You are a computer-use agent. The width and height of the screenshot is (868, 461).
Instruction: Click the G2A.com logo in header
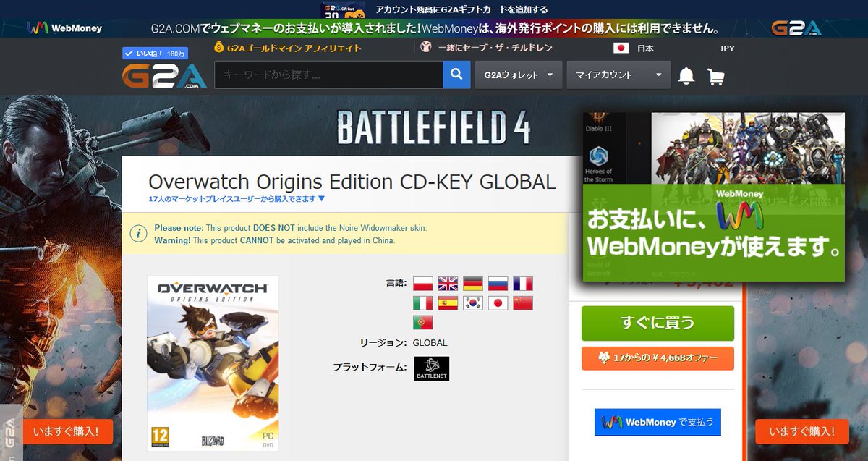(164, 76)
